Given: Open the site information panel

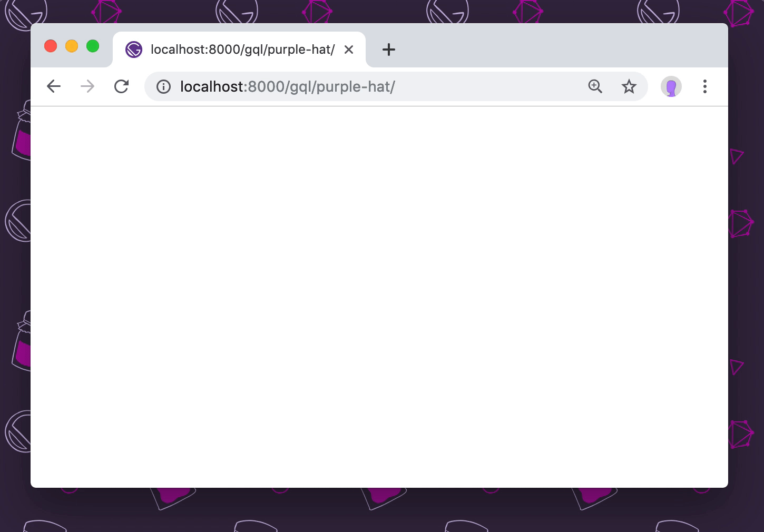Looking at the screenshot, I should point(163,86).
